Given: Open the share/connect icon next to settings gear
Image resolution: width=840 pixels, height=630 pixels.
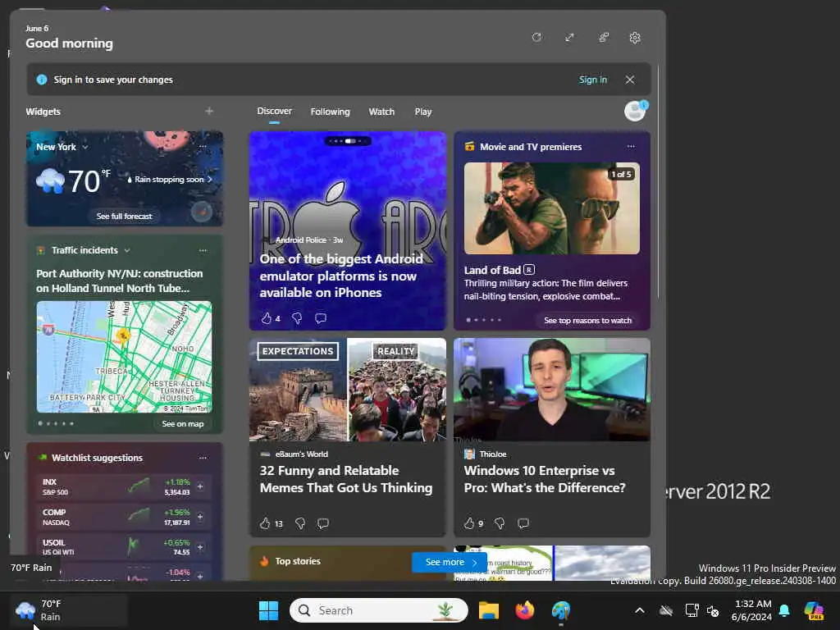Looking at the screenshot, I should [x=603, y=38].
